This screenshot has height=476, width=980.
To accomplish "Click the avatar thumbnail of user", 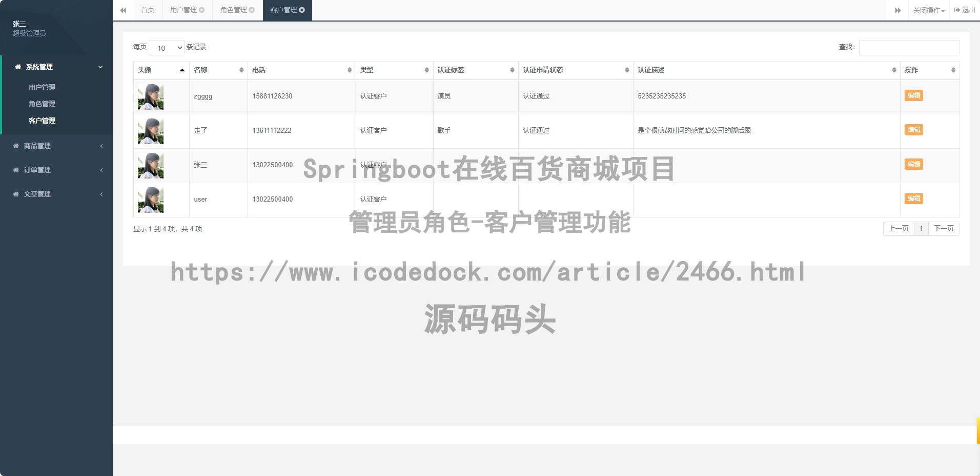I will point(151,200).
